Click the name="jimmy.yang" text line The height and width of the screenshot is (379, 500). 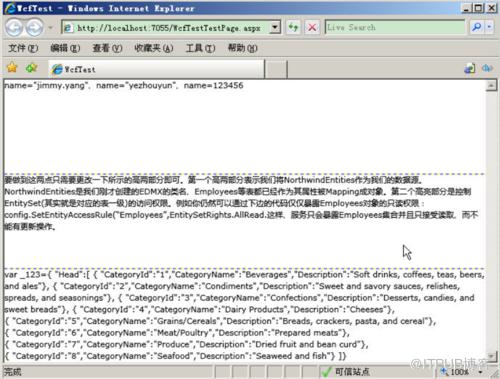click(x=124, y=85)
